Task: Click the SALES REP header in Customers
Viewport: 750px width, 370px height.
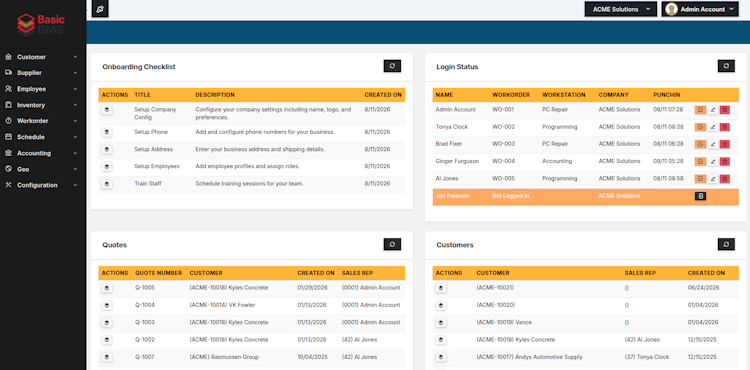Action: 640,273
